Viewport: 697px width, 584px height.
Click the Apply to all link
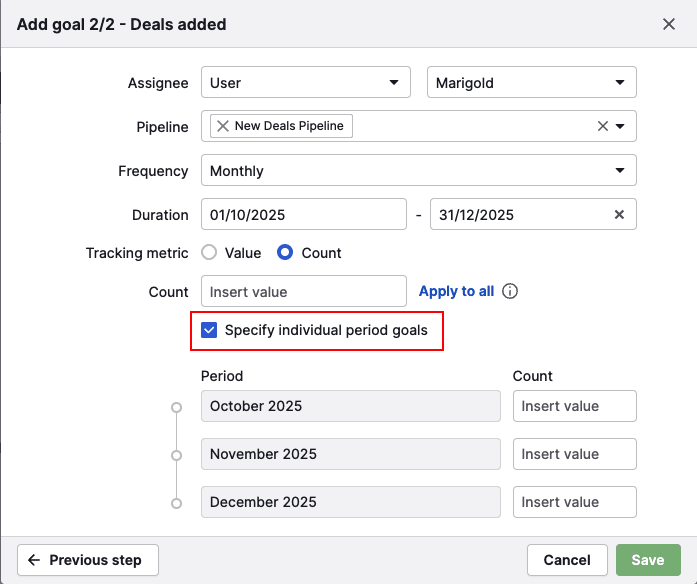pos(456,292)
